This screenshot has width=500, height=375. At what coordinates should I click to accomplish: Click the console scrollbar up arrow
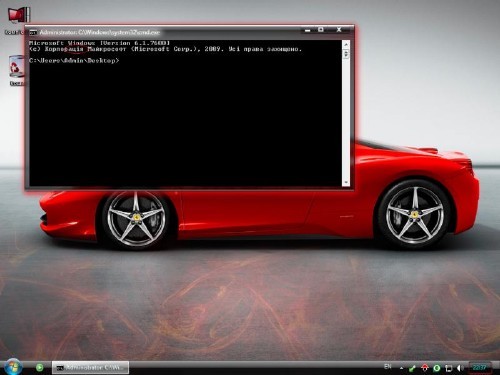pos(346,44)
